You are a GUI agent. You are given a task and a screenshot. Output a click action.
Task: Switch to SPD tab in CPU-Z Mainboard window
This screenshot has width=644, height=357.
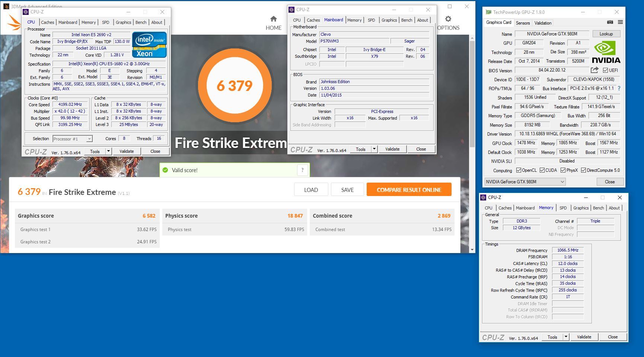(x=371, y=20)
